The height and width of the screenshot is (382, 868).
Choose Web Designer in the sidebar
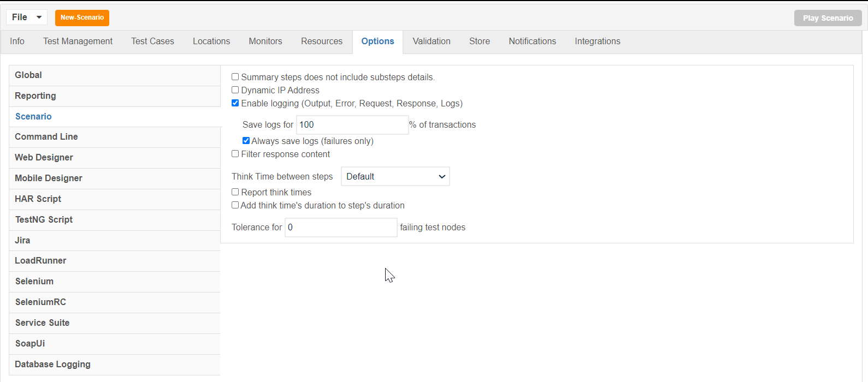[x=115, y=158]
